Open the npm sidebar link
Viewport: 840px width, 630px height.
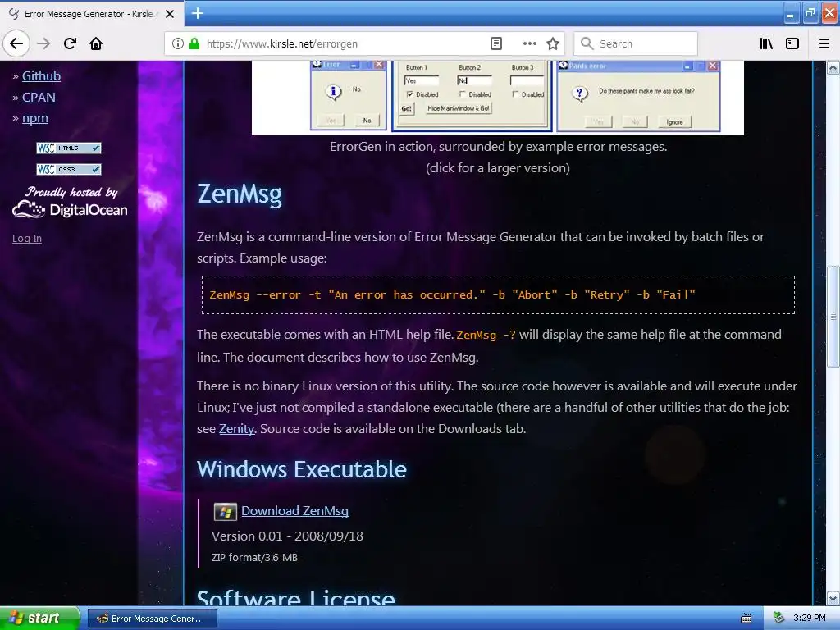coord(34,118)
